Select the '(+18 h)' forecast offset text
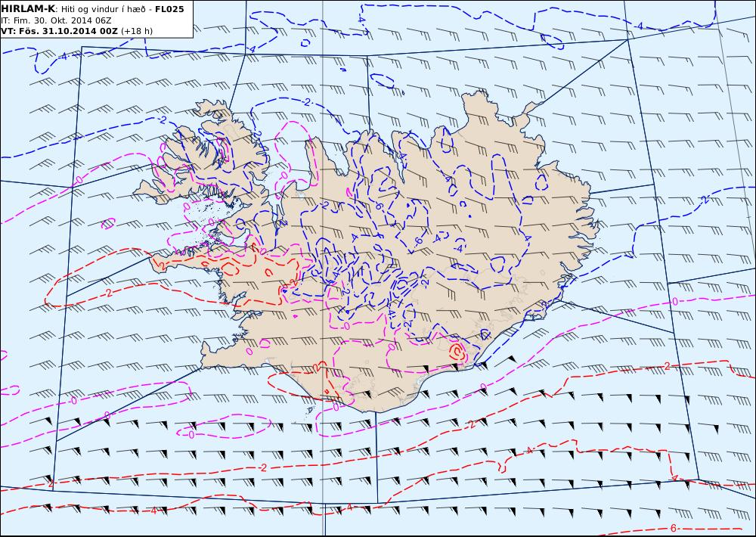The width and height of the screenshot is (756, 537). [x=136, y=31]
